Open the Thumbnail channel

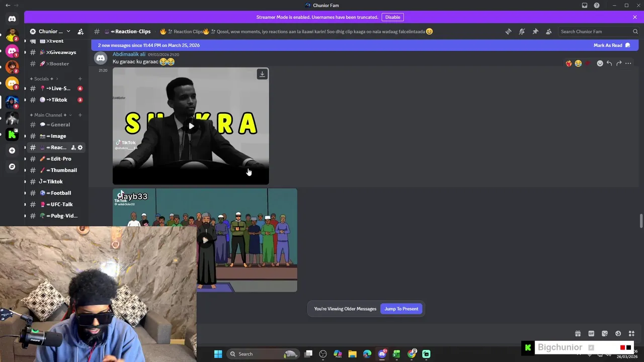coord(55,170)
